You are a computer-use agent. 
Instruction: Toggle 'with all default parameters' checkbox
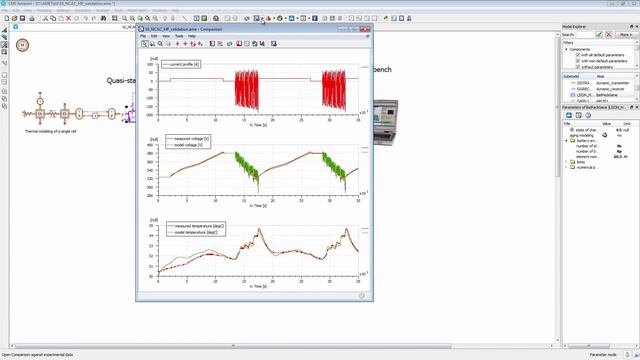578,55
